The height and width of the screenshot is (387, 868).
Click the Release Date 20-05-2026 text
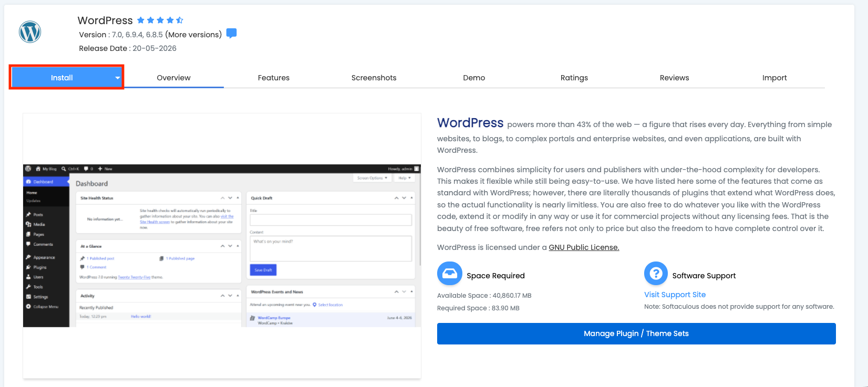128,48
